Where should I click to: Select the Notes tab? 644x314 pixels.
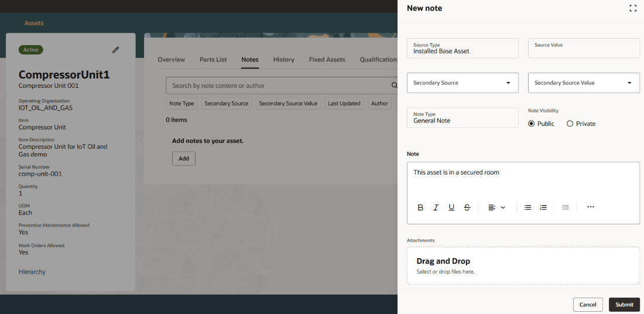tap(250, 60)
